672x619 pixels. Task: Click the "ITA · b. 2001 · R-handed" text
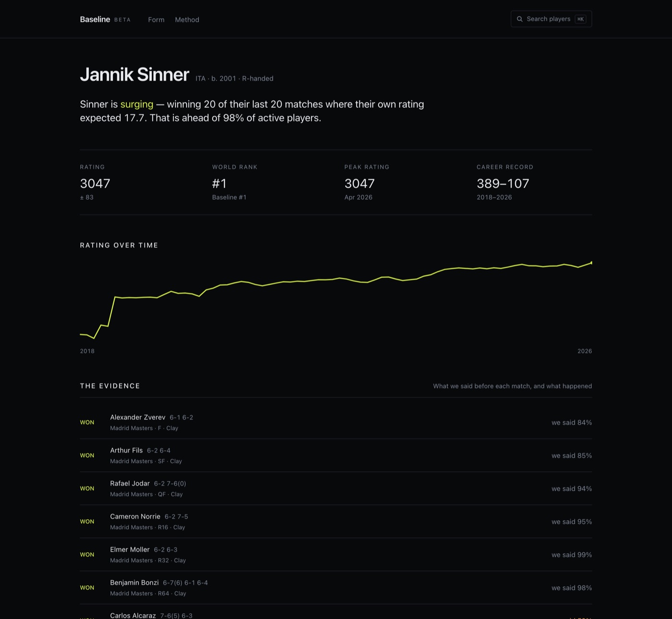point(234,79)
